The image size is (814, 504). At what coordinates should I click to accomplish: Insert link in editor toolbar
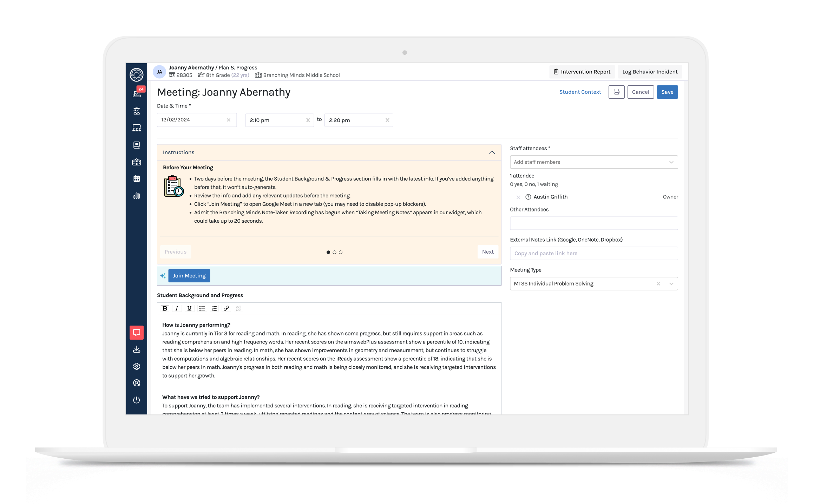coord(227,308)
